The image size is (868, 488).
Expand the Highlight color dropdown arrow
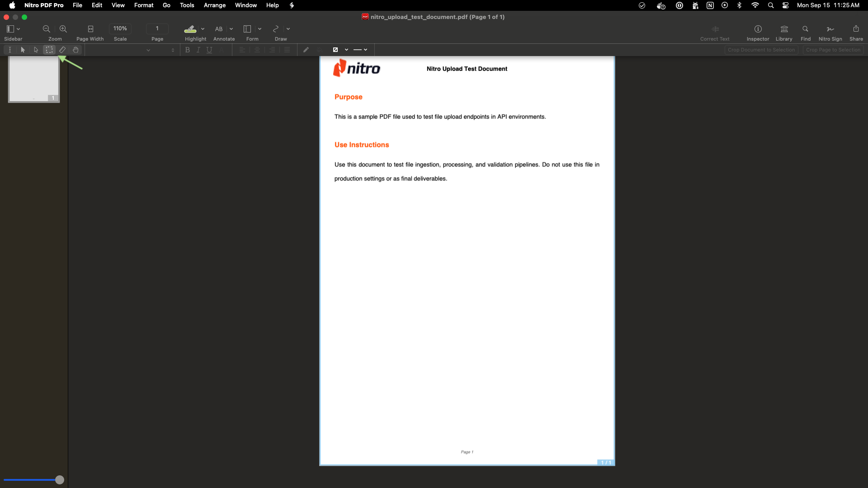tap(203, 29)
